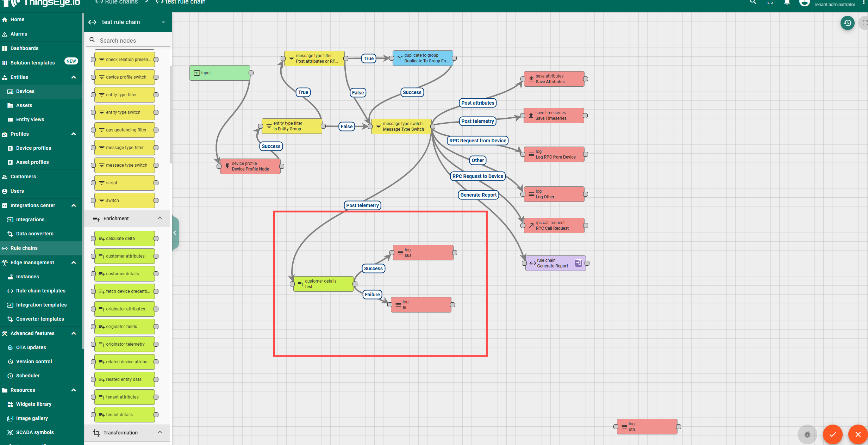Open Devices in the sidebar
Viewport: 868px width, 445px height.
pyautogui.click(x=25, y=91)
